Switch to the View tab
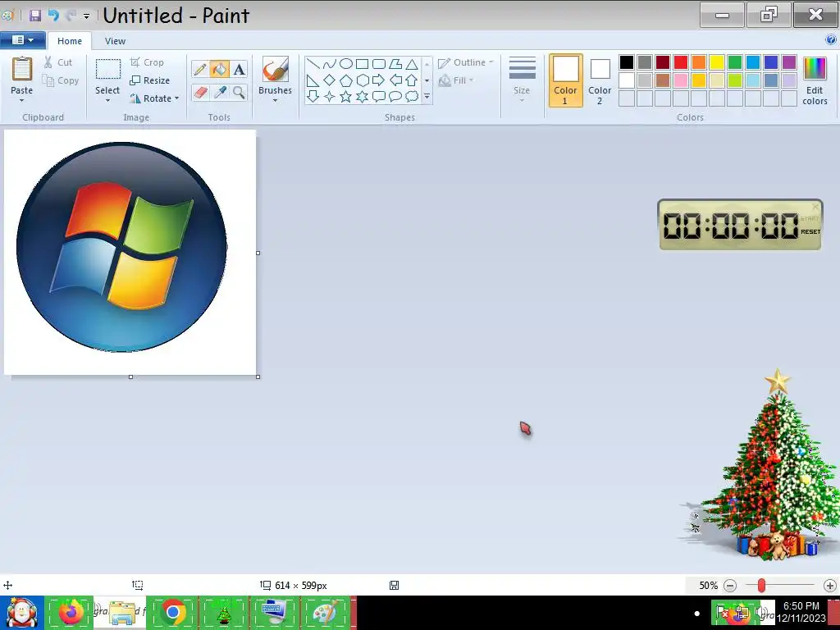This screenshot has width=840, height=630. pos(115,41)
